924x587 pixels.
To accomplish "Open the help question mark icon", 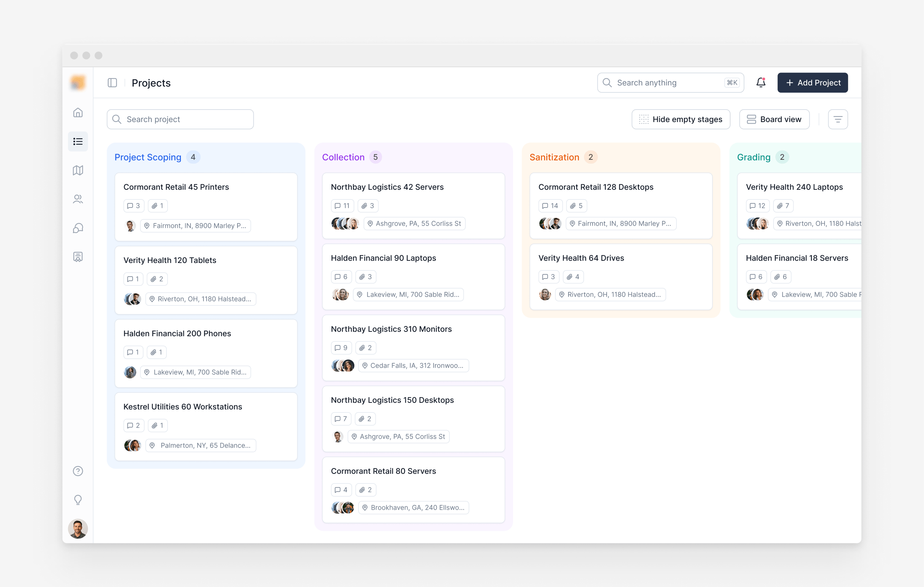I will (x=78, y=471).
